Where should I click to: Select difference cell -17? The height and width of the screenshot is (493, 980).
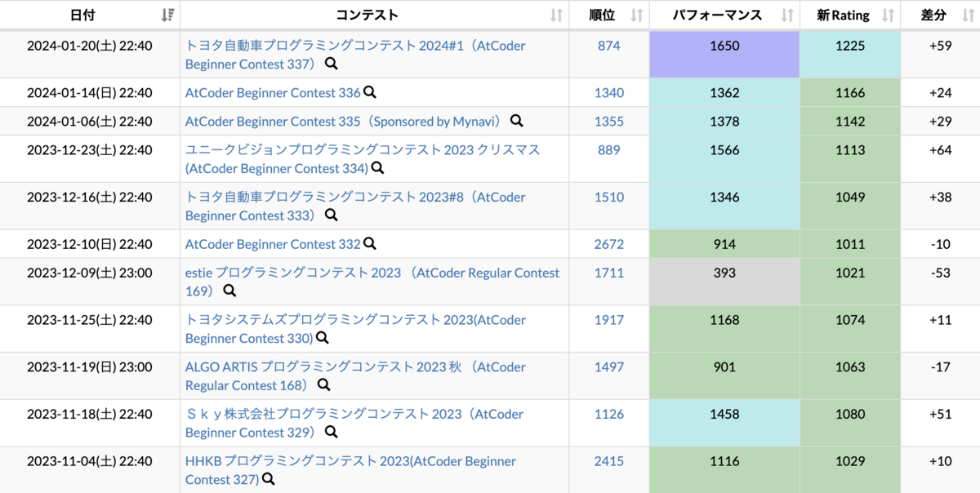(x=941, y=376)
